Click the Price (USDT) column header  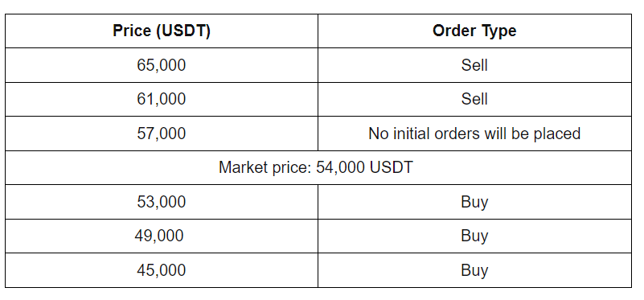pyautogui.click(x=162, y=31)
